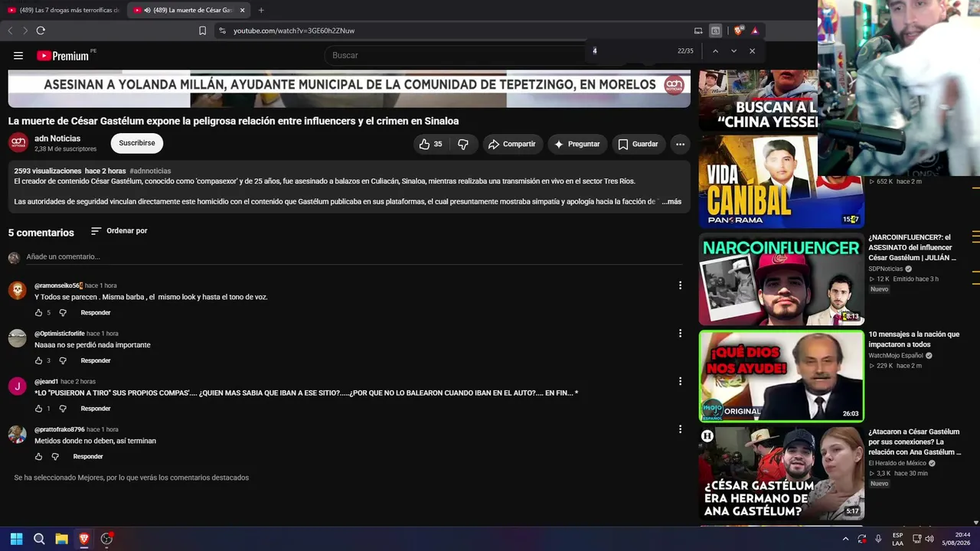The image size is (980, 551).
Task: Open the taskbar microphone indicator
Action: (878, 539)
